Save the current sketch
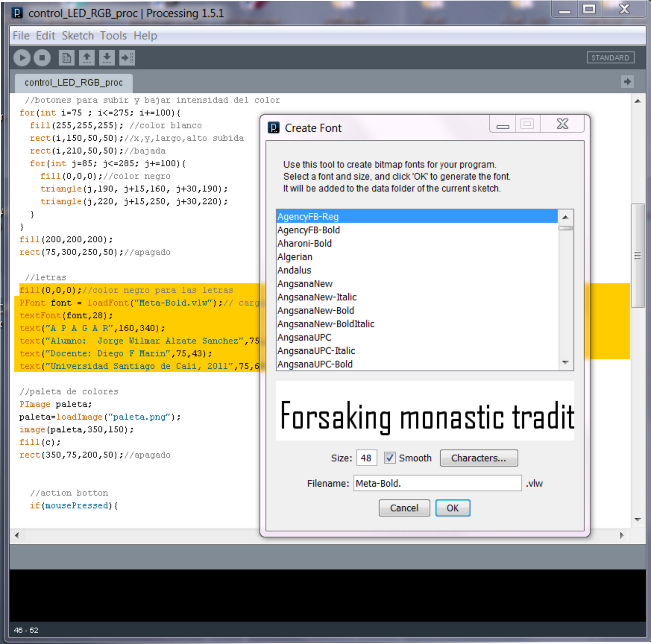The height and width of the screenshot is (644, 651). tap(107, 58)
